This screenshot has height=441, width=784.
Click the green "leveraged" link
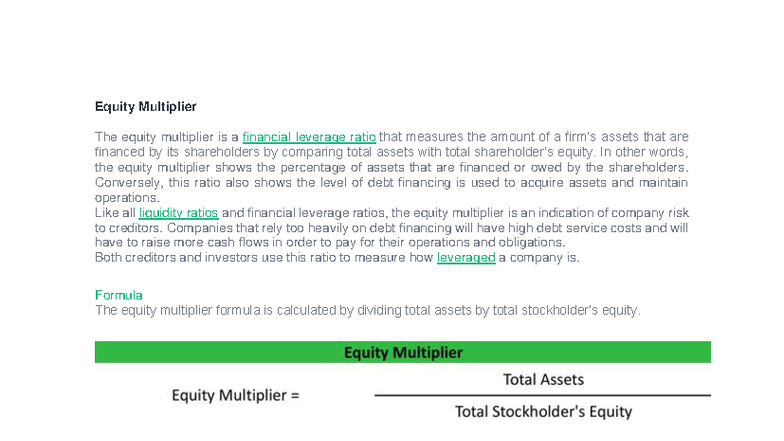click(x=466, y=258)
